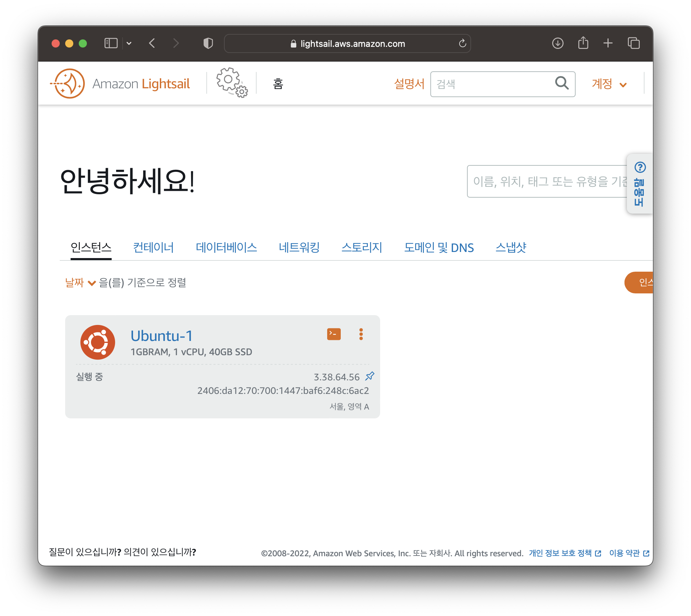Click Safari privacy shield icon
The height and width of the screenshot is (616, 691).
[208, 43]
